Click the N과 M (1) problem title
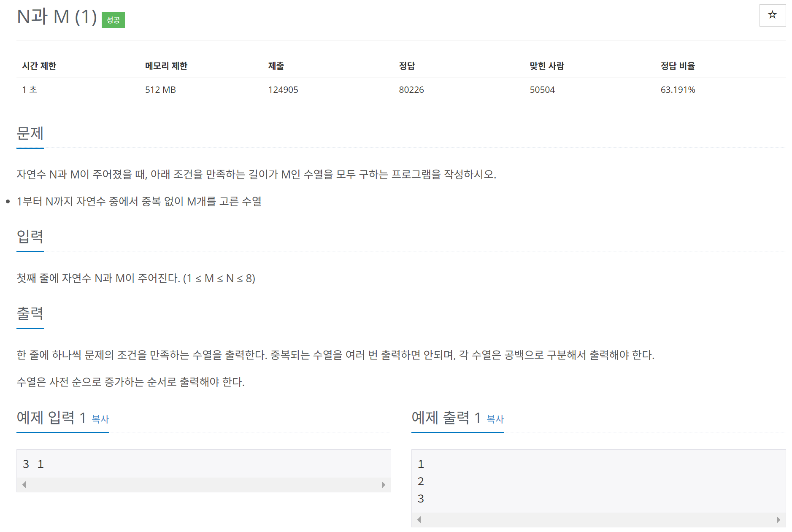The image size is (792, 532). [57, 17]
